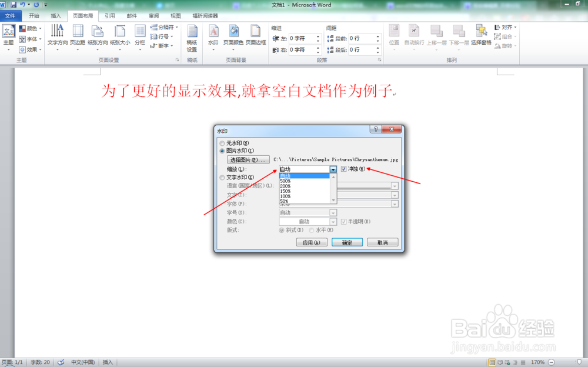Select the No Watermark (无水印) radio button
Screen dimensions: 588x367
click(222, 143)
